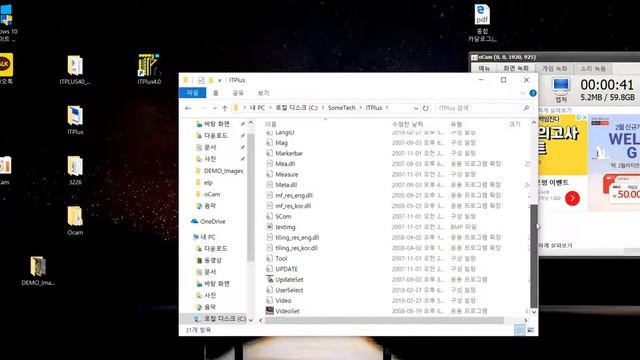Switch to 소리 녹음 tab in oCam
640x360 pixels.
point(593,68)
